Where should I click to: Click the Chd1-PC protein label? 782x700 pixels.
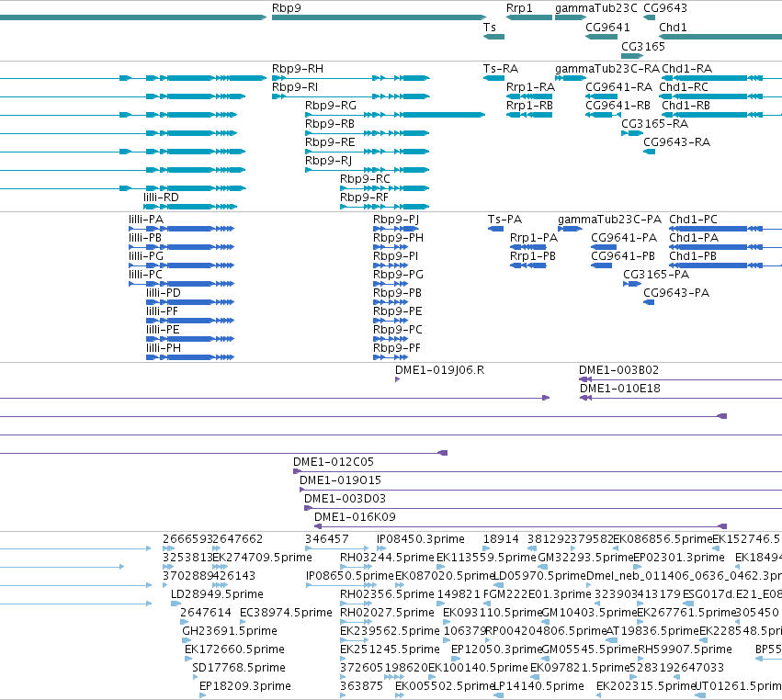pos(693,220)
